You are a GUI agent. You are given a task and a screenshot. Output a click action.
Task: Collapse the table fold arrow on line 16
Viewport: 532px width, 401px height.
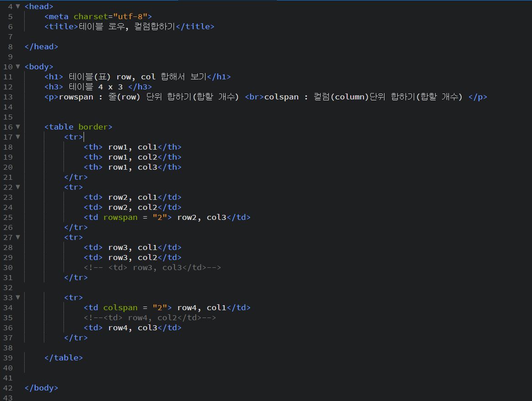tap(18, 127)
